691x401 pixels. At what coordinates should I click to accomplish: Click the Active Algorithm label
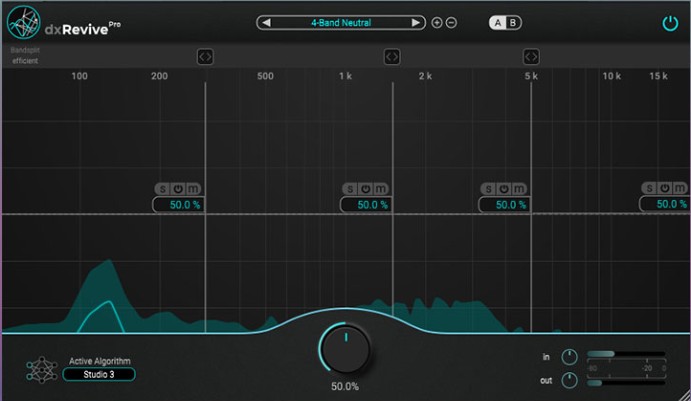[x=100, y=361]
